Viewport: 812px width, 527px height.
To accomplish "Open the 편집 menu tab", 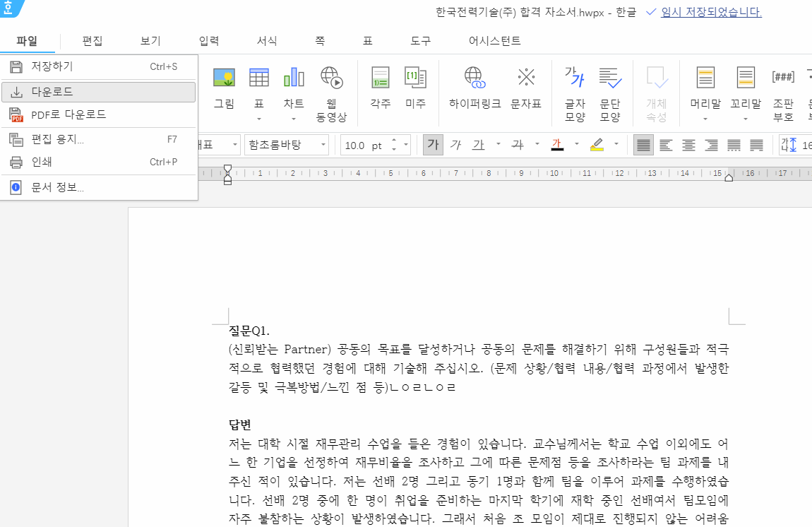I will pyautogui.click(x=92, y=41).
